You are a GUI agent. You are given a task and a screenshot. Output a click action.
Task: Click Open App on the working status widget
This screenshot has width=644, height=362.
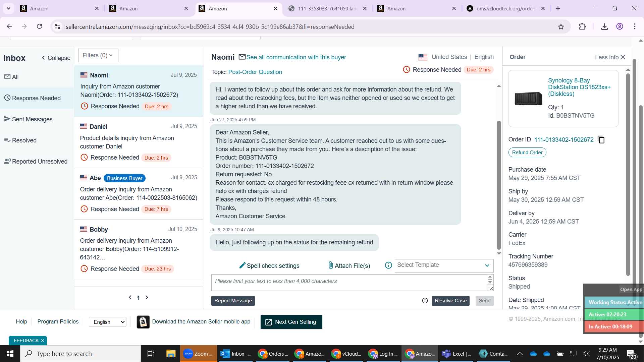631,290
